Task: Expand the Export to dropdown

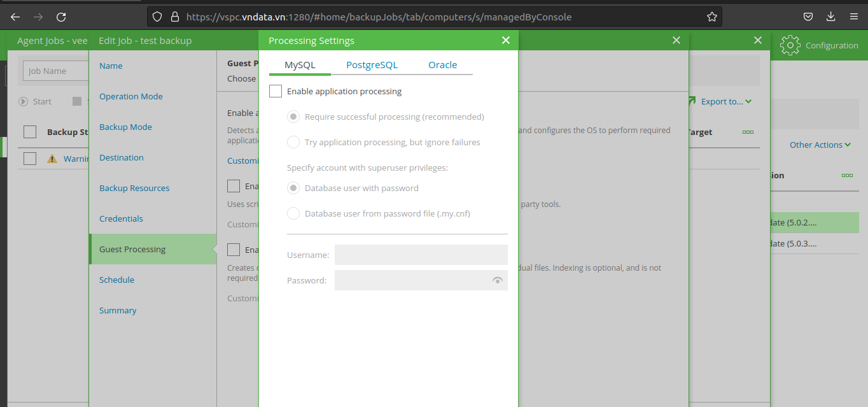Action: 725,101
